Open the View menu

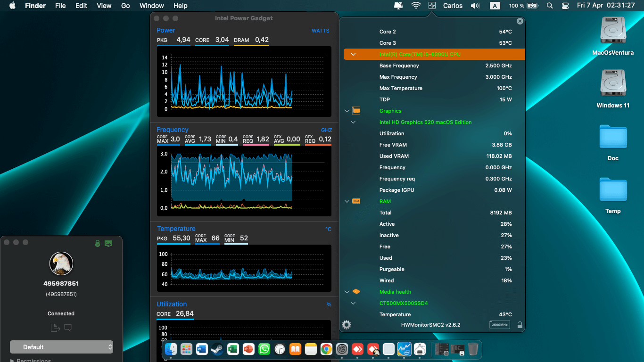(104, 6)
